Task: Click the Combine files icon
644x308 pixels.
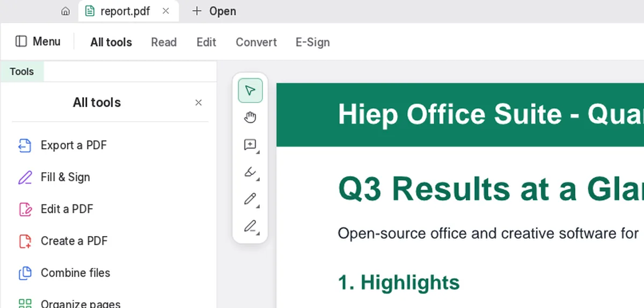Action: click(x=25, y=273)
